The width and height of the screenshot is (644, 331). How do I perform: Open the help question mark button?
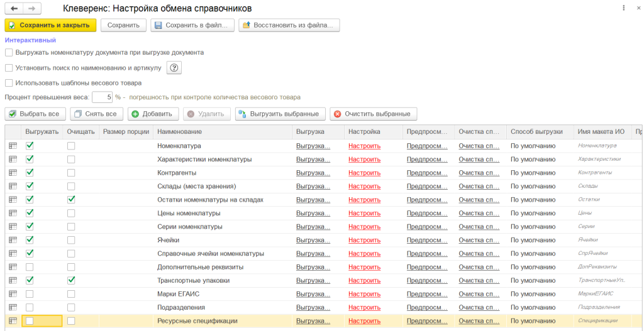(x=174, y=68)
